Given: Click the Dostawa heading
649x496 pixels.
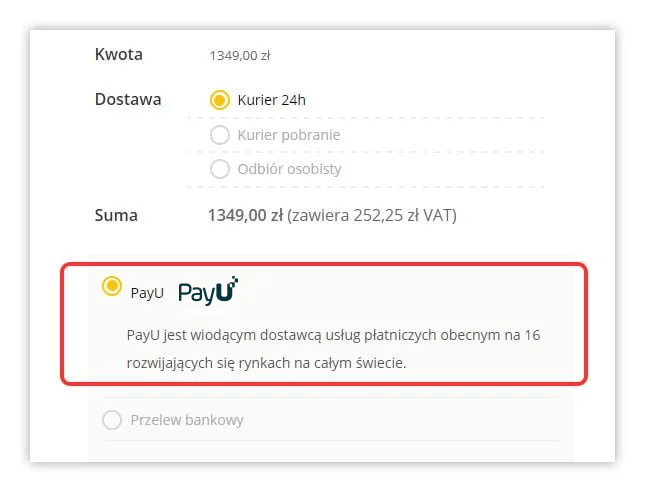Looking at the screenshot, I should click(128, 100).
